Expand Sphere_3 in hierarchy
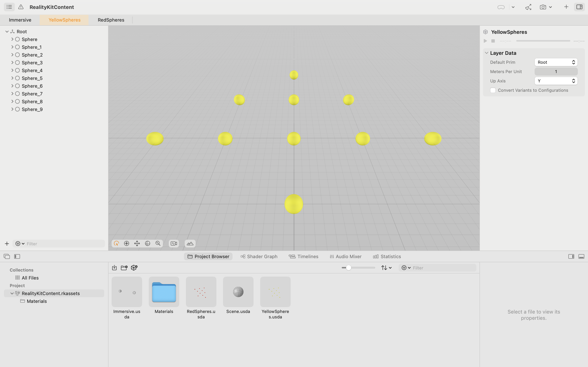Viewport: 588px width, 367px height. click(12, 62)
